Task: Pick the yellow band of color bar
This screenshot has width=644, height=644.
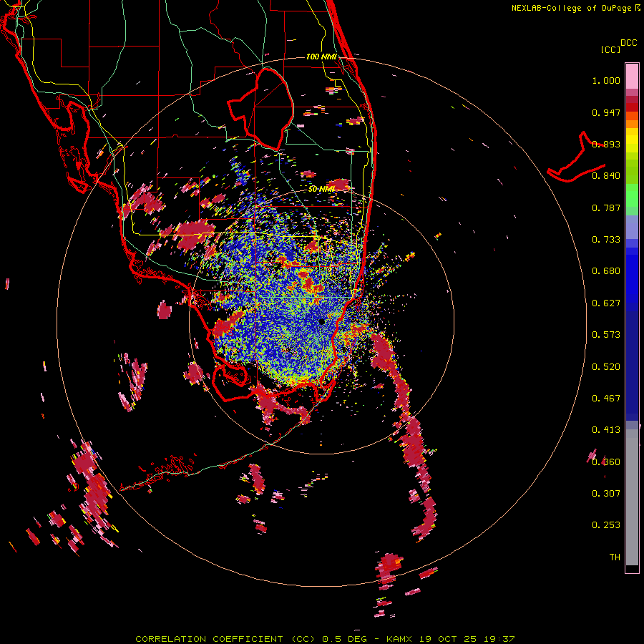Action: (632, 140)
